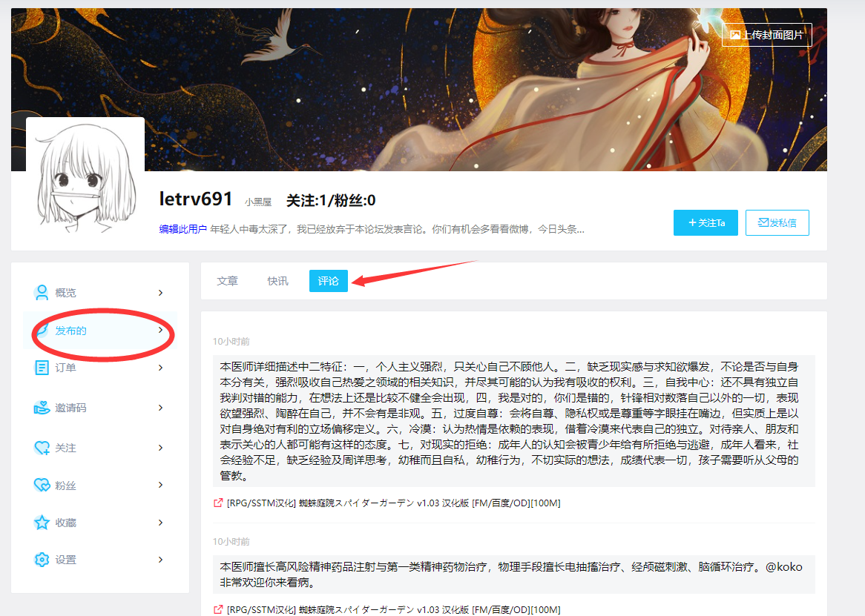Open the 设置 sidebar menu item
Viewport: 865px width, 616px height.
click(x=100, y=560)
